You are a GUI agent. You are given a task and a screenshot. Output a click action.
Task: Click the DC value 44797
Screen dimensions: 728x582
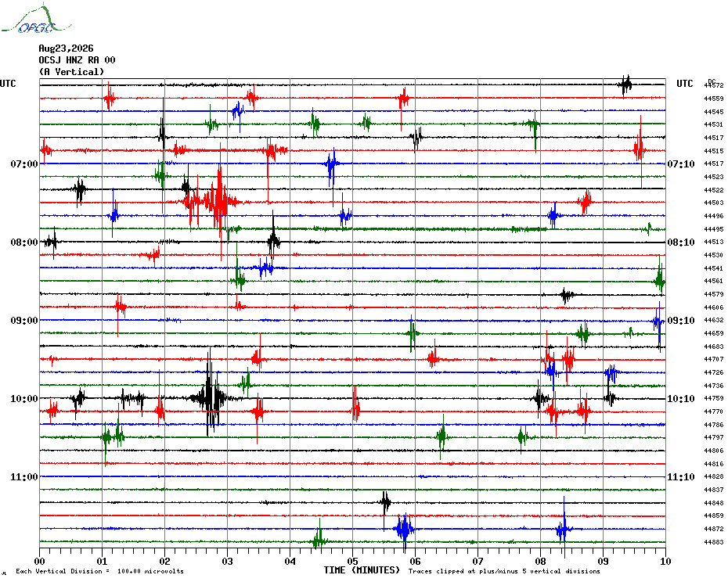click(714, 437)
